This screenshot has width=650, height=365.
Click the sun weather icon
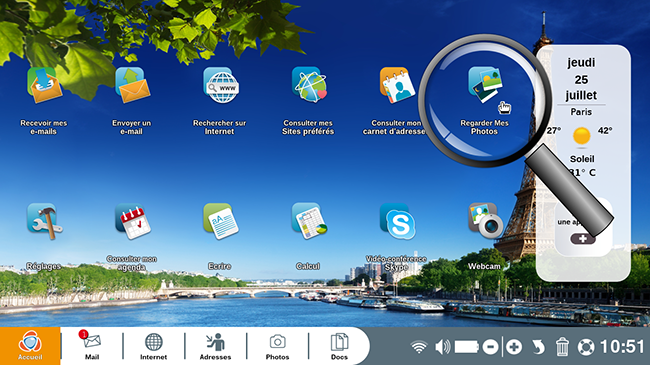[582, 136]
